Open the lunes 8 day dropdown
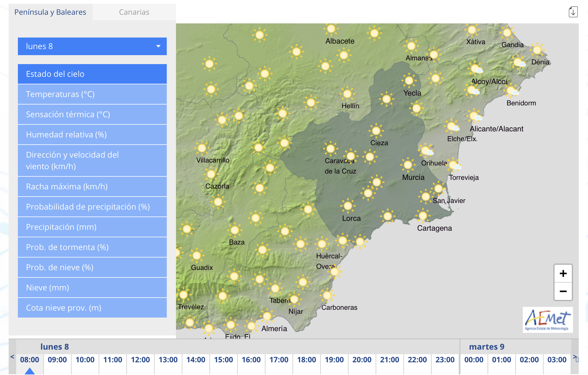 tap(92, 46)
